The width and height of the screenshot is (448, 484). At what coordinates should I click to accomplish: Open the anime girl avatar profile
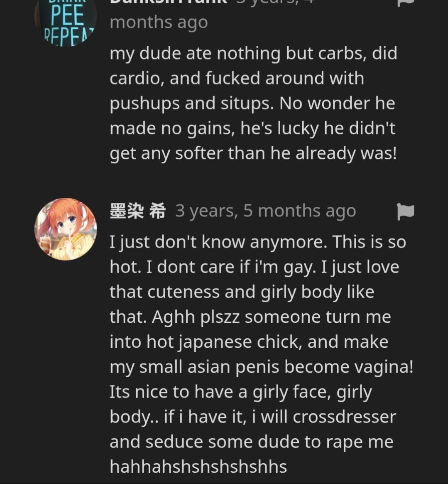pos(66,229)
